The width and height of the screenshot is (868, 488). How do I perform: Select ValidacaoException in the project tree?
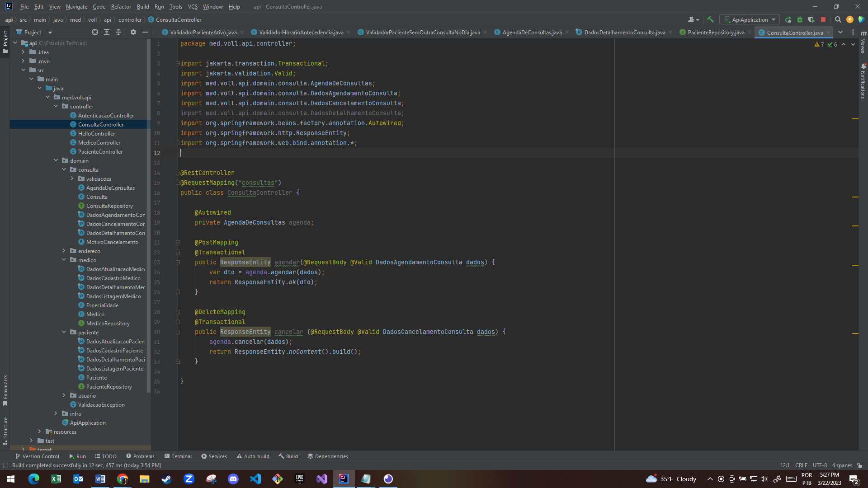[101, 404]
